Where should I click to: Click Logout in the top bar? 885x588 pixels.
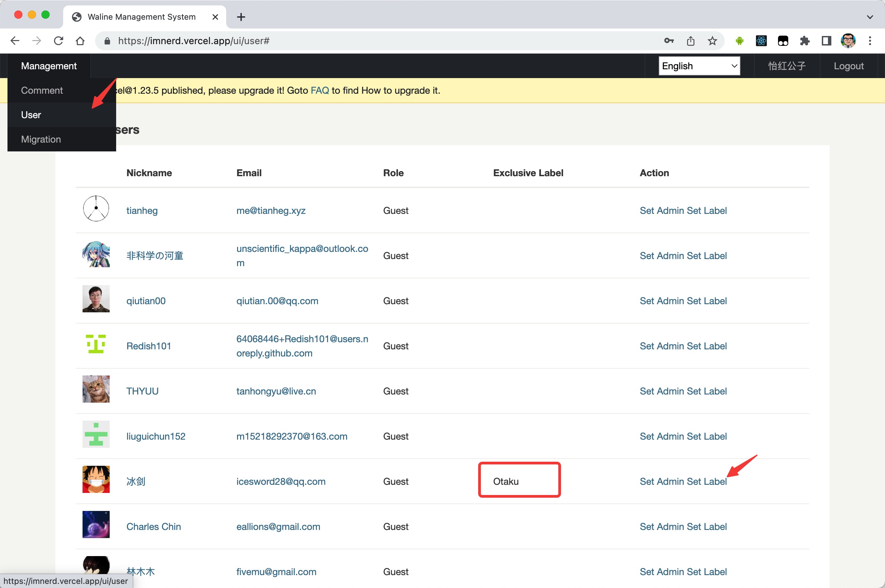coord(848,66)
